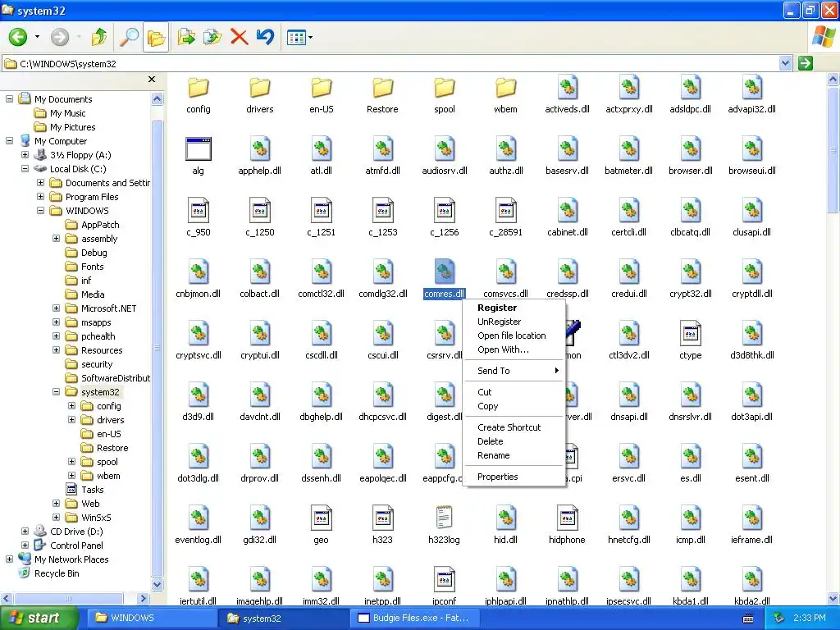Select the ctype file icon
This screenshot has width=840, height=630.
click(x=691, y=334)
